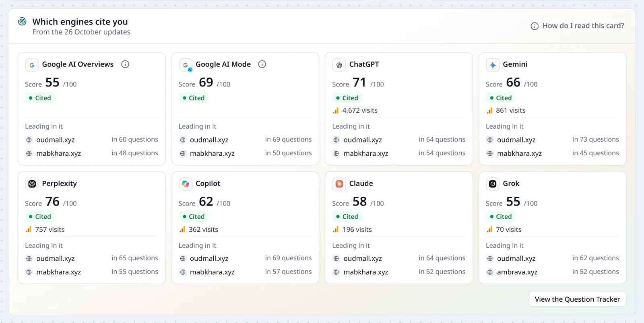This screenshot has height=323, width=644.
Task: Click bar chart icon next to 757 visits
Action: pyautogui.click(x=29, y=229)
